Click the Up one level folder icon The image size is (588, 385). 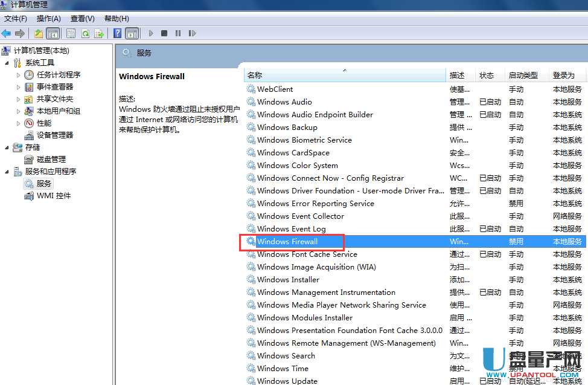coord(39,33)
